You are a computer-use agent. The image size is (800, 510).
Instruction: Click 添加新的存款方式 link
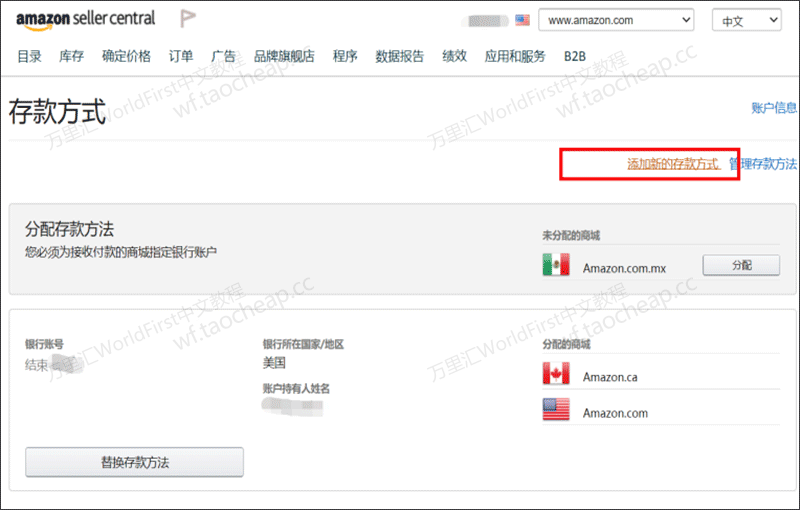point(673,164)
